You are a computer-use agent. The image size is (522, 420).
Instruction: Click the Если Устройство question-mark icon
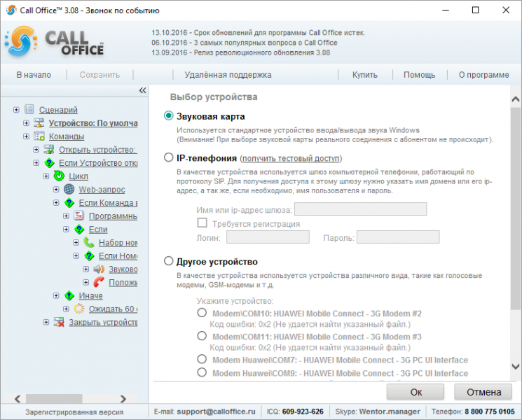[x=49, y=162]
